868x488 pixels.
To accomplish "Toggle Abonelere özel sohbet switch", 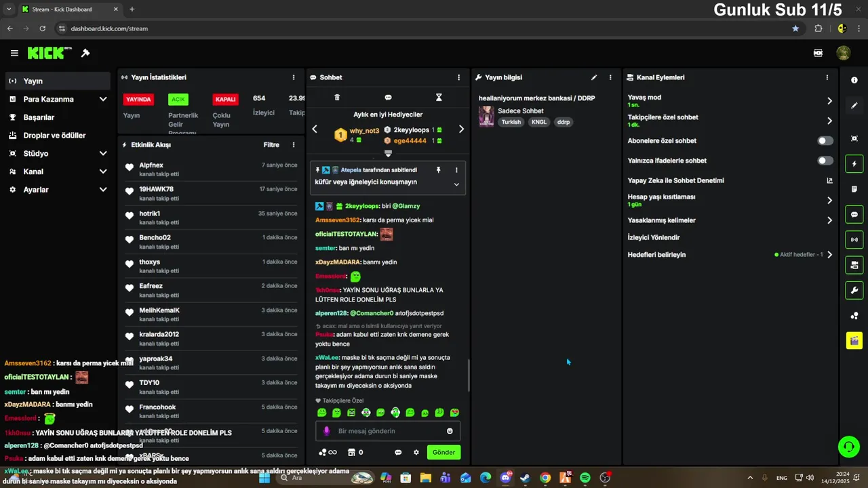I will coord(825,141).
